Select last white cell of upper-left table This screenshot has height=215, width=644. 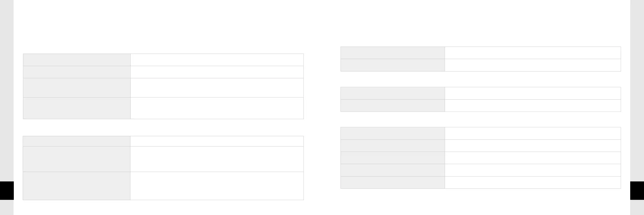217,108
